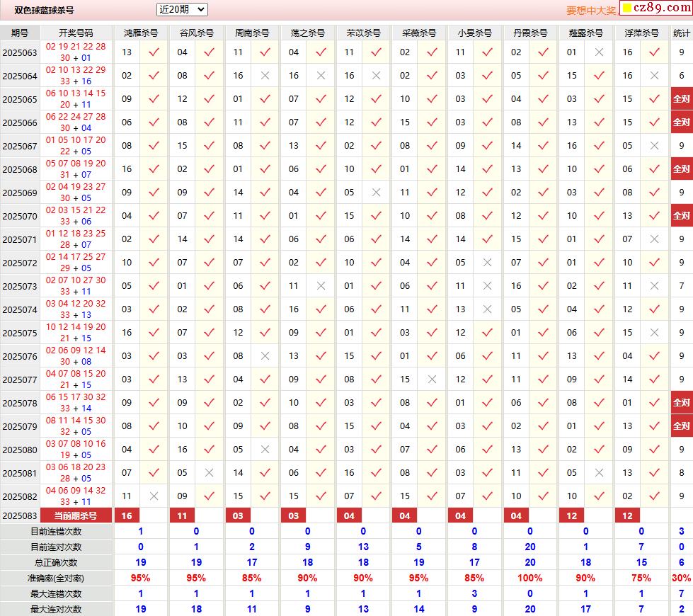Click the 75% accuracy rate value
Viewport: 693px width, 616px height.
pyautogui.click(x=641, y=578)
